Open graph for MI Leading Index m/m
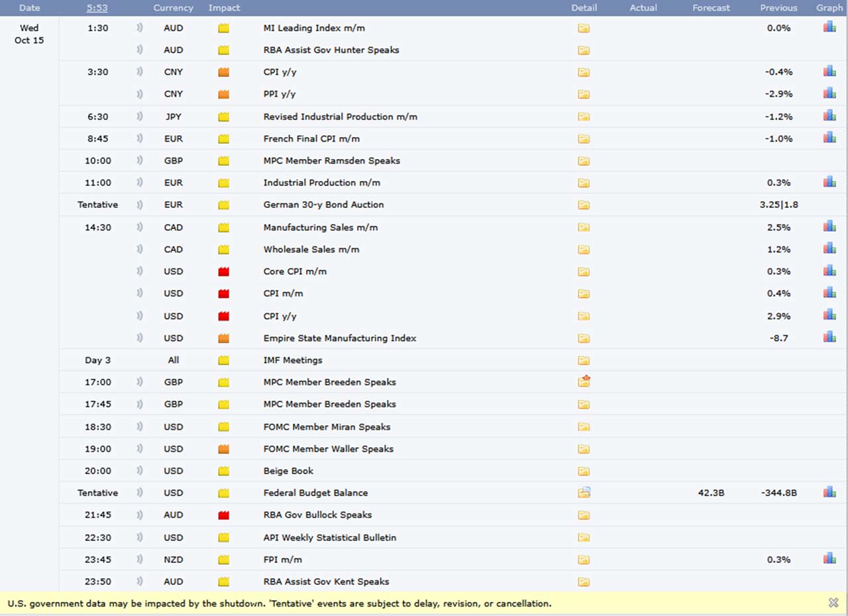 [x=829, y=27]
